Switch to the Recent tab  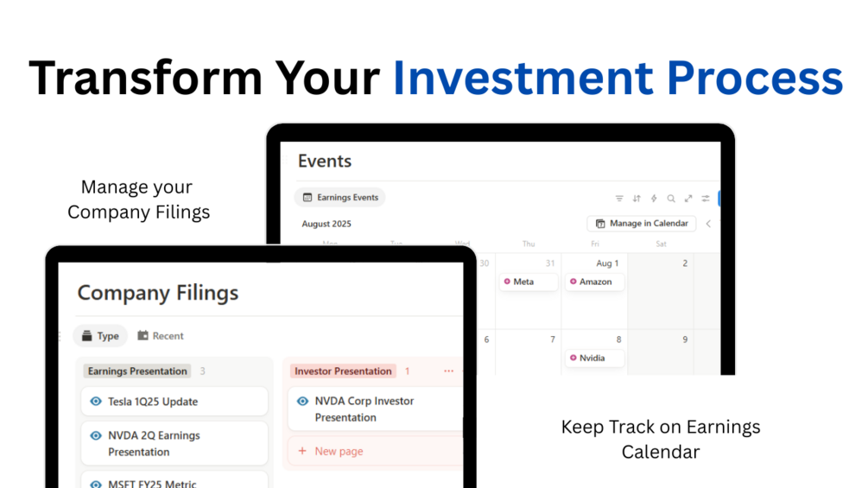(x=161, y=336)
